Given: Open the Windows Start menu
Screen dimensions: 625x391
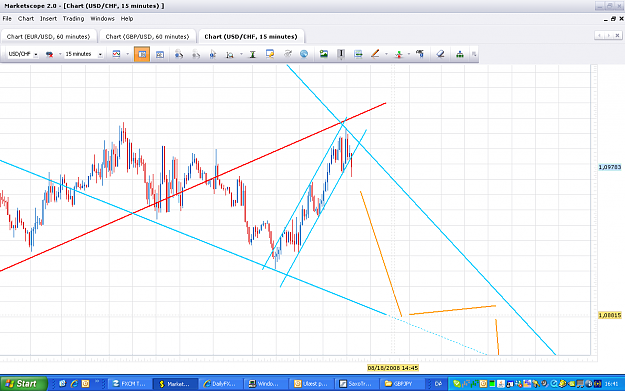Looking at the screenshot, I should [x=23, y=383].
